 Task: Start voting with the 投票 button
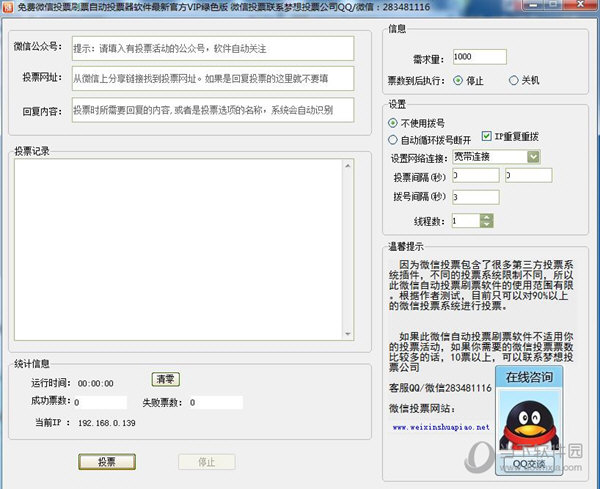107,462
